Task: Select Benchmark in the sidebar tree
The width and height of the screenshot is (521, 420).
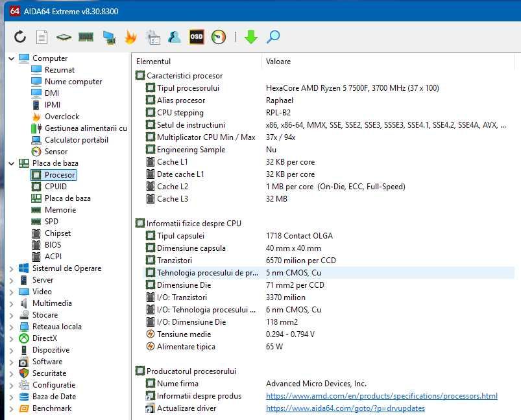Action: [45, 408]
